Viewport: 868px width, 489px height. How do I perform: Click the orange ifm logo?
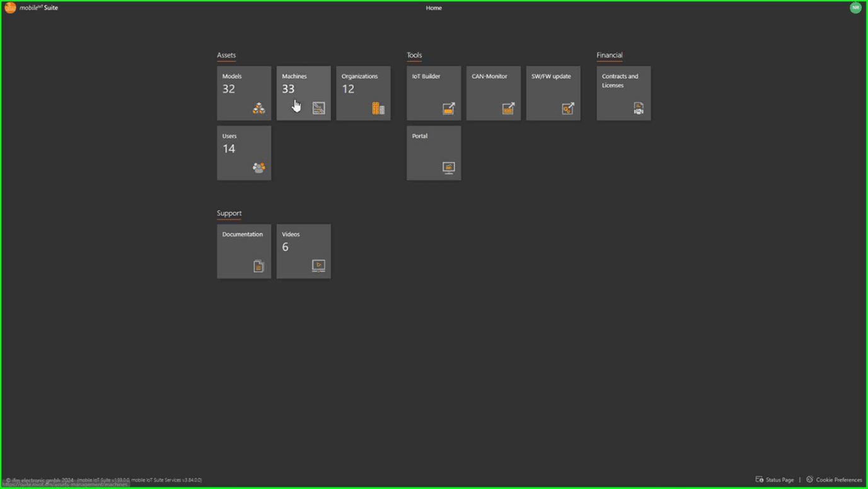tap(10, 8)
